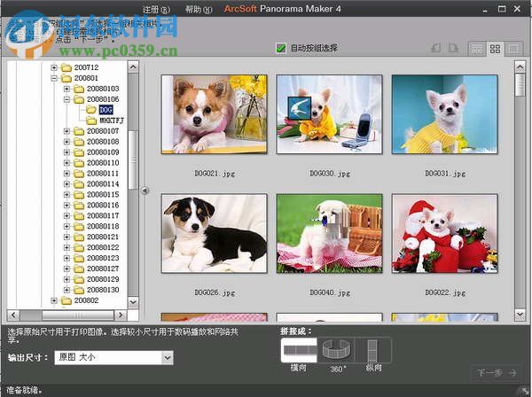Select the 20080111 folder
The height and width of the screenshot is (397, 532).
[x=103, y=173]
